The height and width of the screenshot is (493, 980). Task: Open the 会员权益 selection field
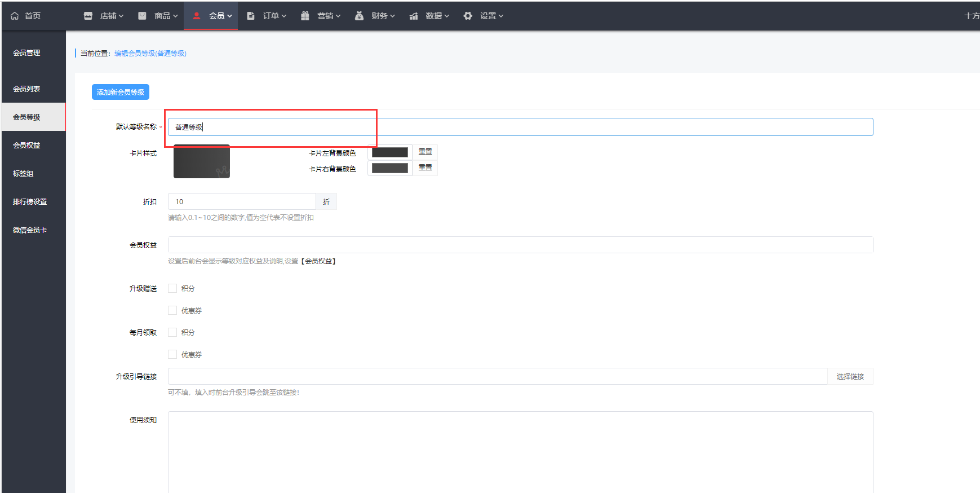pos(520,245)
